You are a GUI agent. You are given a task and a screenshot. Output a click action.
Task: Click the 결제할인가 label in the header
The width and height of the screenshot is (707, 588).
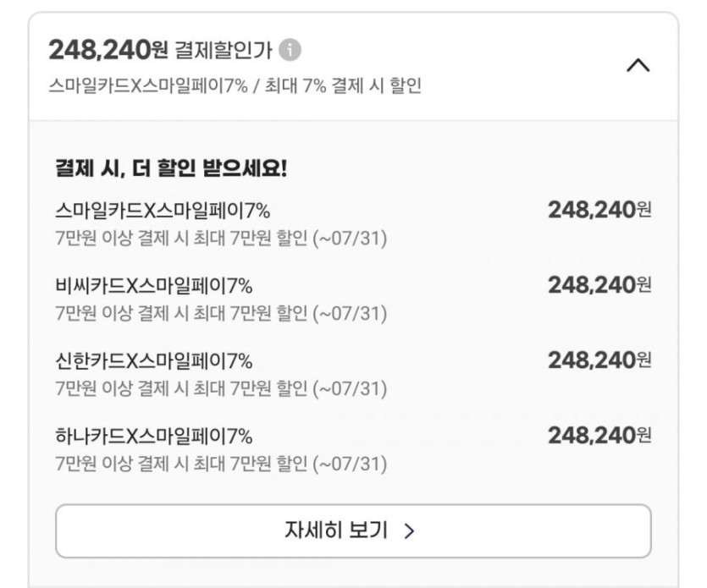(224, 51)
